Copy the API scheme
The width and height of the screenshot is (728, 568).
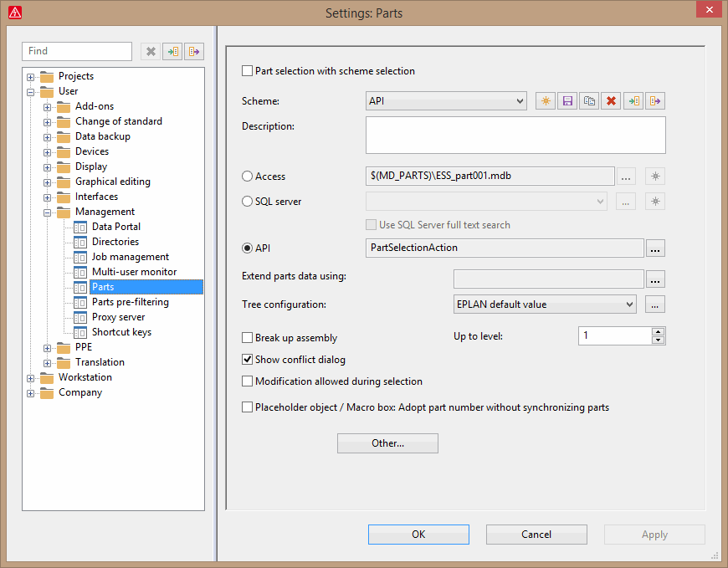pyautogui.click(x=589, y=100)
